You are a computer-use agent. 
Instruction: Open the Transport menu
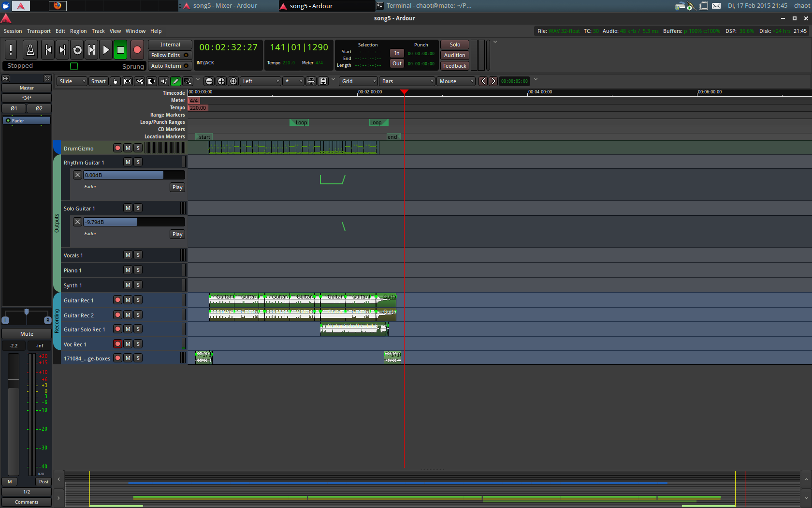[39, 31]
